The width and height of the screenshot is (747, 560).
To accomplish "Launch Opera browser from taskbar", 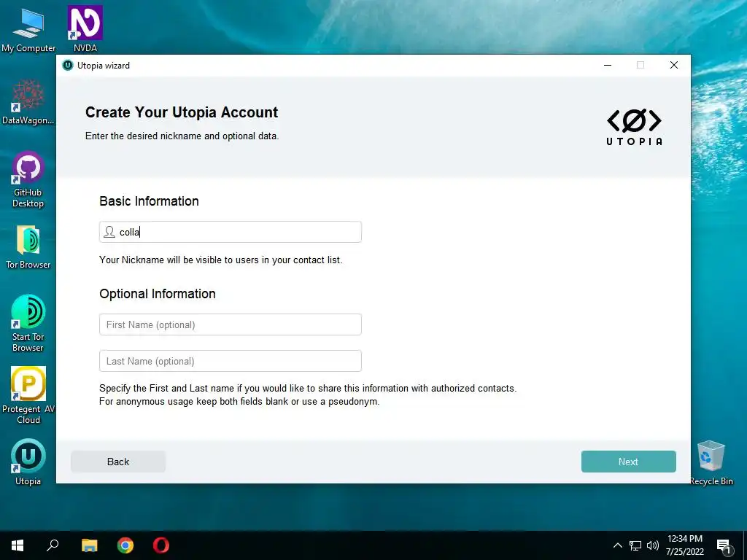I will (x=161, y=545).
